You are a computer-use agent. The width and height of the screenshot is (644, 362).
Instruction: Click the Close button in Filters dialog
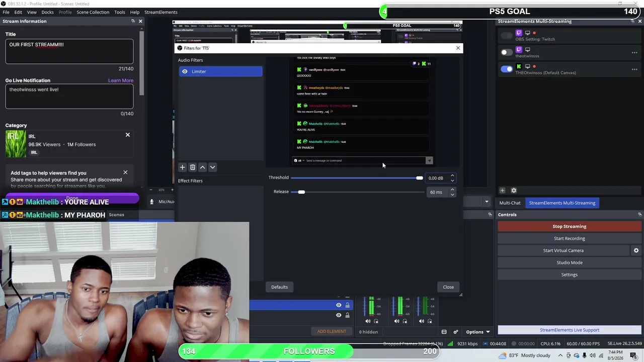pyautogui.click(x=448, y=287)
